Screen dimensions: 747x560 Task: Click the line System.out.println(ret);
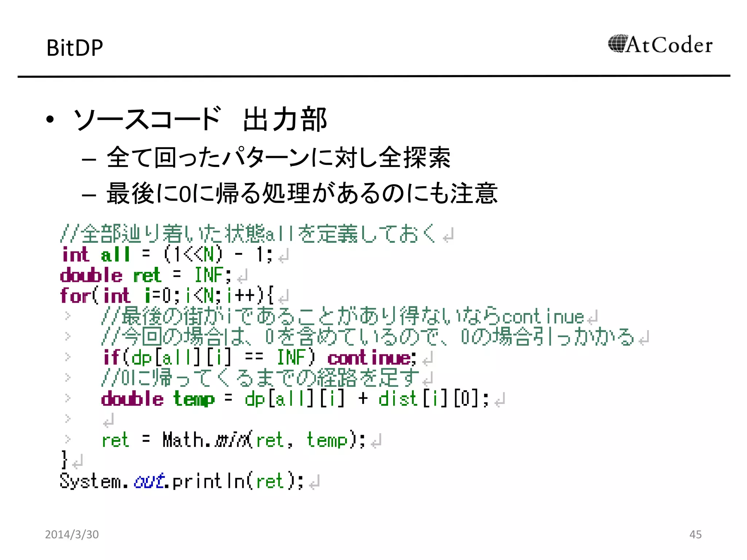click(182, 481)
